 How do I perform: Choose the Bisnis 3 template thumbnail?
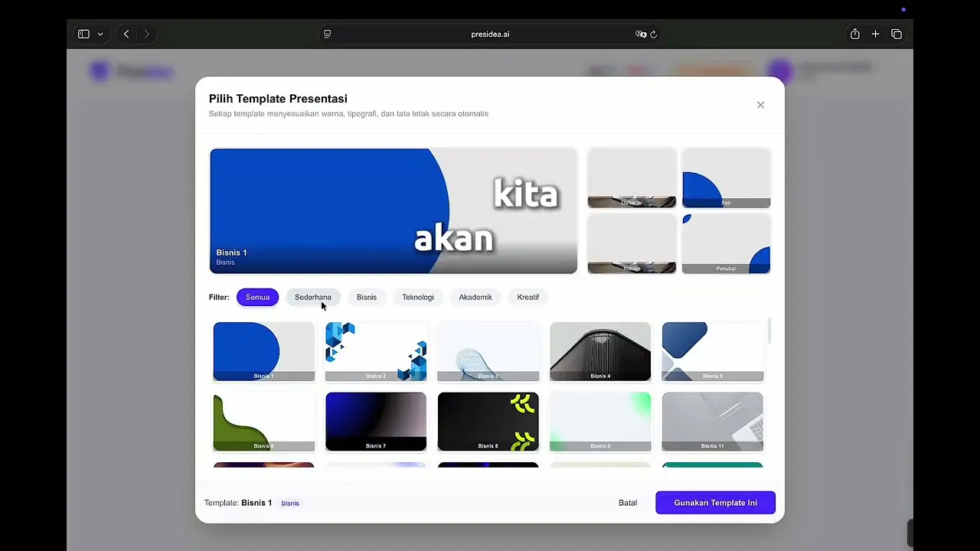pos(488,351)
